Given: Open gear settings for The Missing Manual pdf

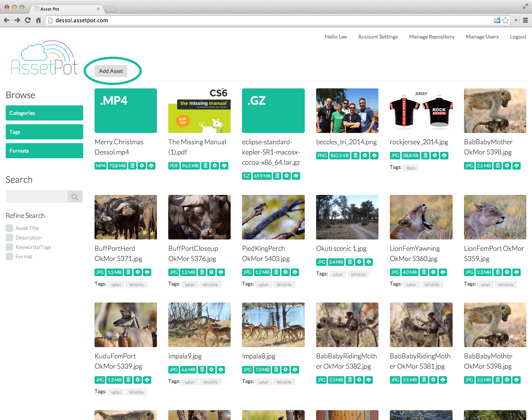Looking at the screenshot, I should tap(215, 166).
